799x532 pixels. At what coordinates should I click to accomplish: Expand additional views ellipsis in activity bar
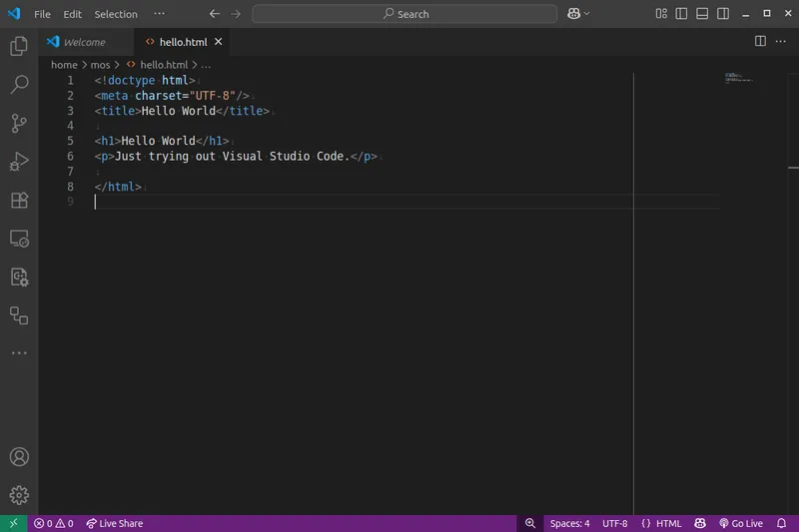[x=19, y=353]
